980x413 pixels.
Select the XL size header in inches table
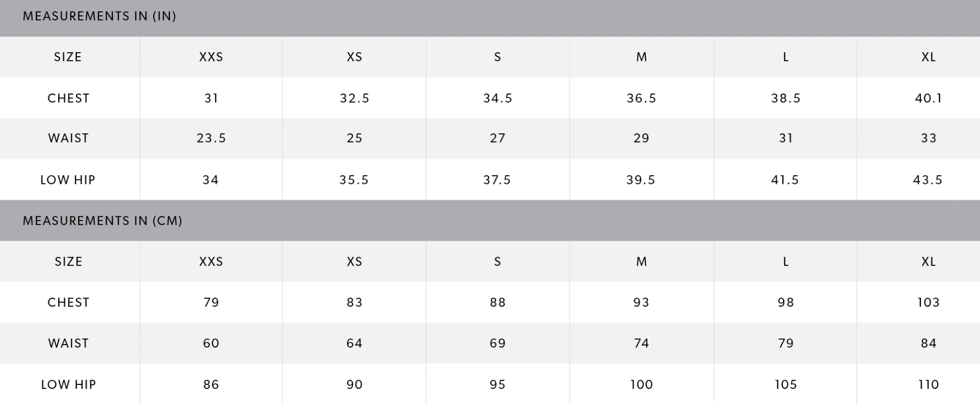tap(928, 57)
